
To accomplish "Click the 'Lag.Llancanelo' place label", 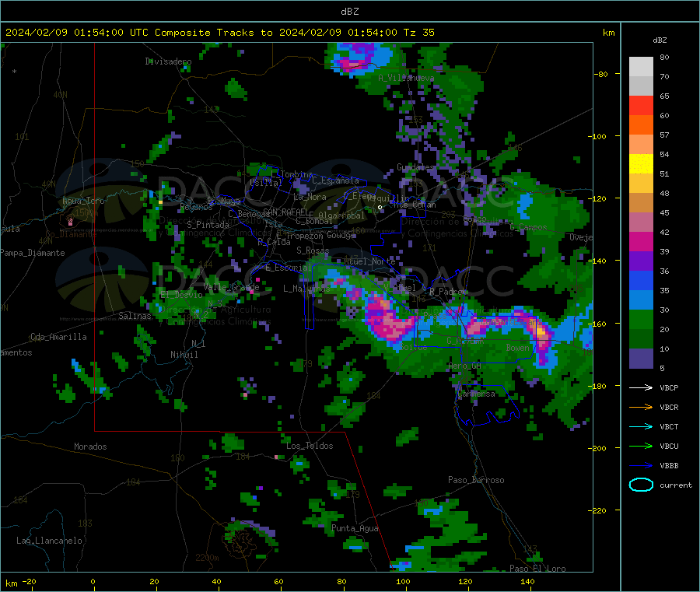I will pyautogui.click(x=49, y=541).
